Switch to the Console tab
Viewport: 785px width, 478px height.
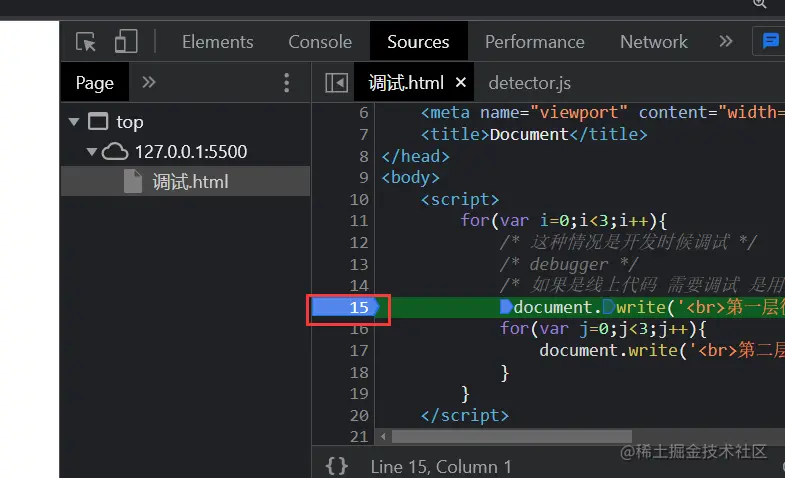coord(320,42)
